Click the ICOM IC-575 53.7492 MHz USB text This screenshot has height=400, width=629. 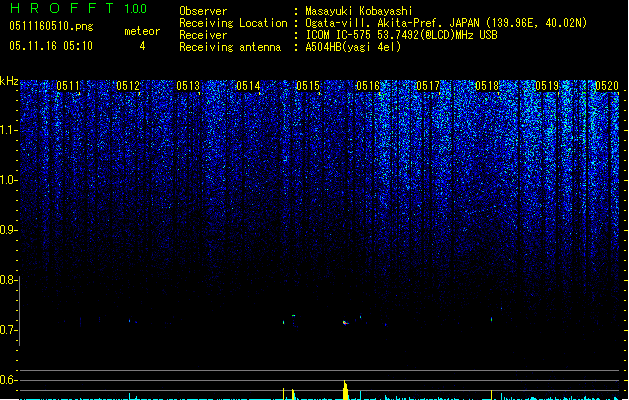401,35
